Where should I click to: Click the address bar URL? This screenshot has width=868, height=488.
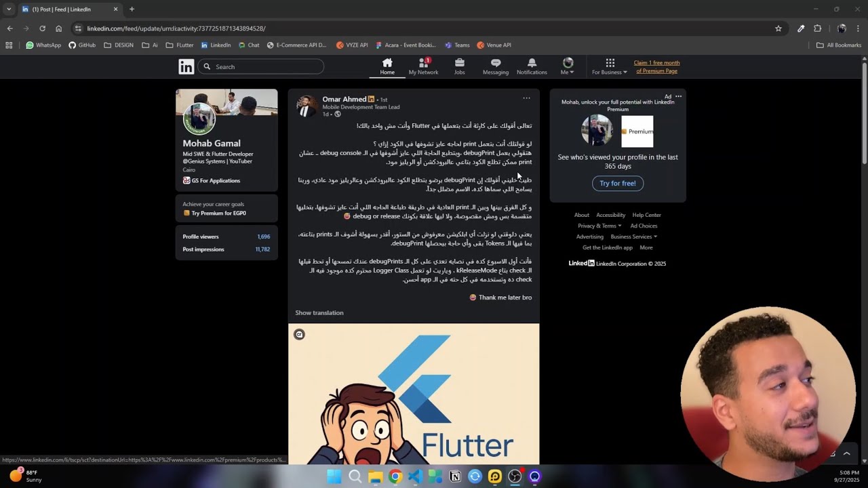176,28
